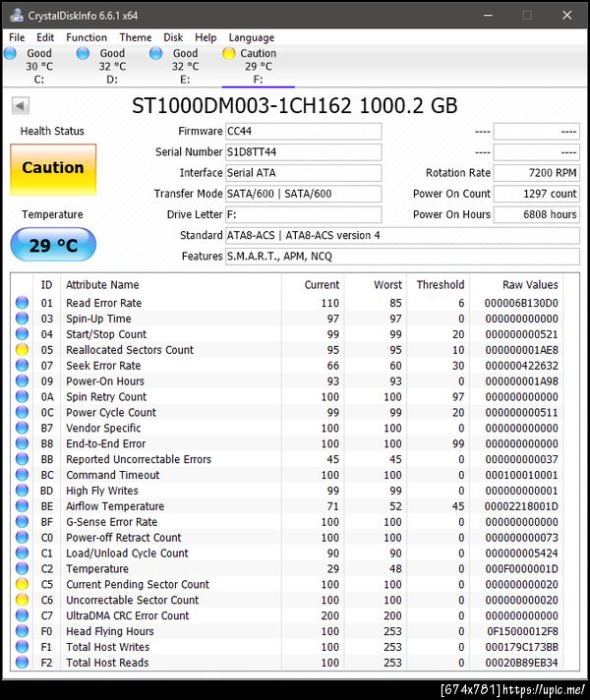
Task: Click the previous disk arrow button
Action: pyautogui.click(x=20, y=106)
